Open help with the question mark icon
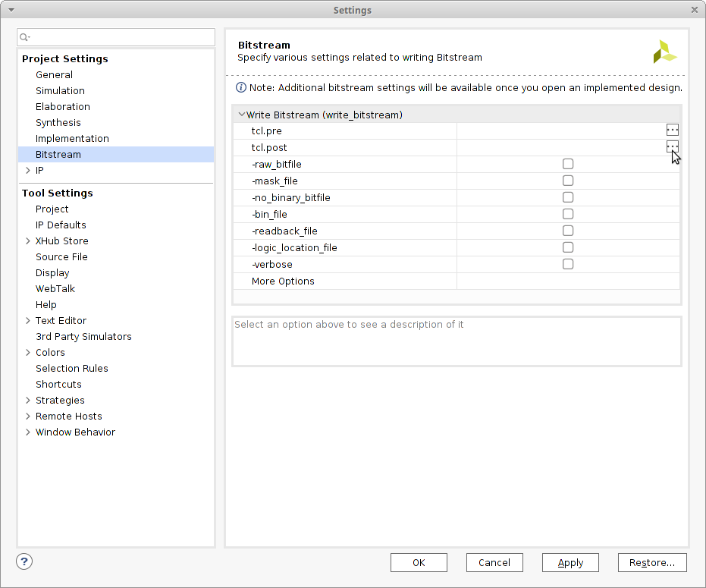The width and height of the screenshot is (706, 588). (x=24, y=561)
